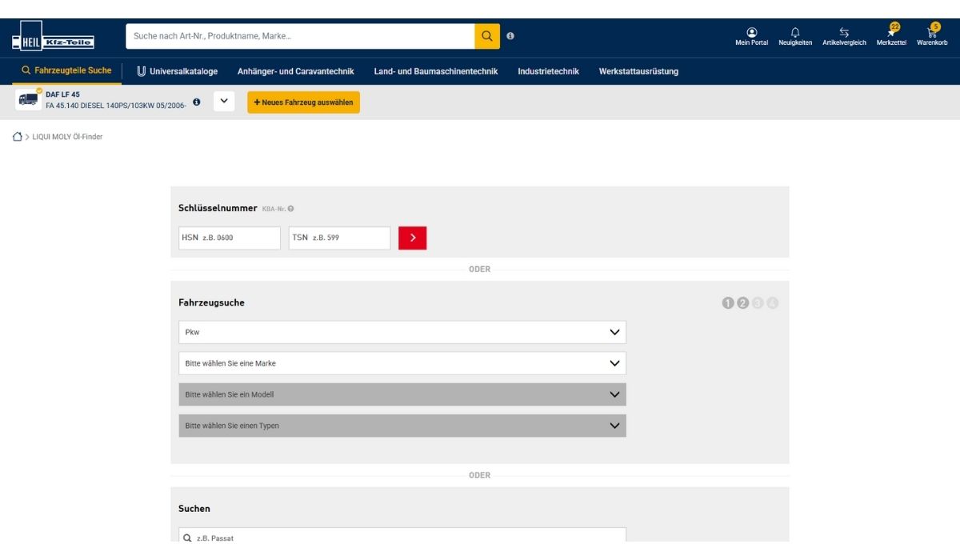Click info icon next to search bar
This screenshot has width=960, height=560.
[x=510, y=36]
